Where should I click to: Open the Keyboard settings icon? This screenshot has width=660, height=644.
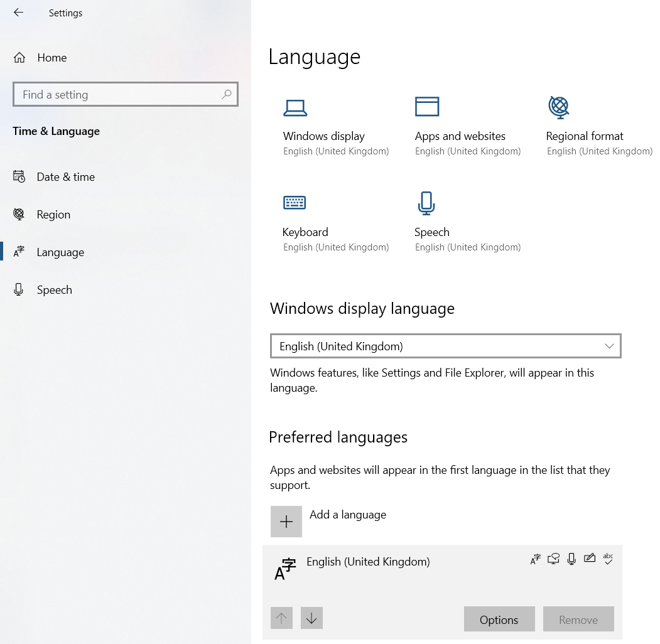(295, 202)
